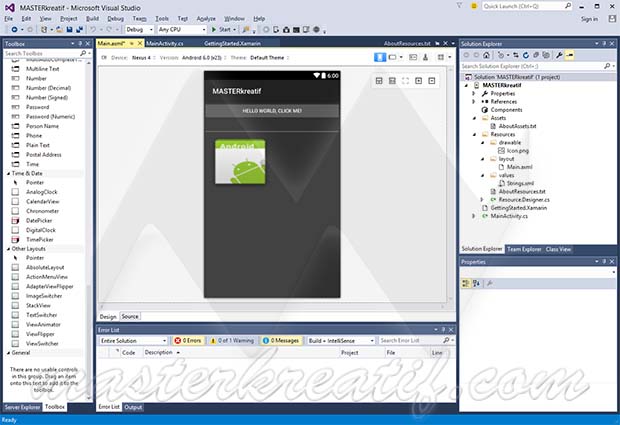Click the Solution Explorer Collapse All icon
620x425 pixels.
click(536, 55)
